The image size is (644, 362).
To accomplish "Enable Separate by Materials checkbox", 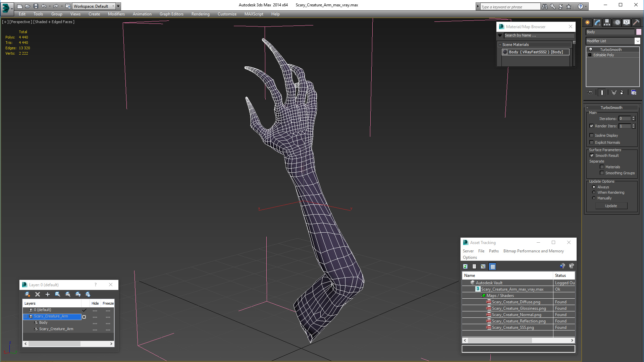I will click(x=602, y=167).
